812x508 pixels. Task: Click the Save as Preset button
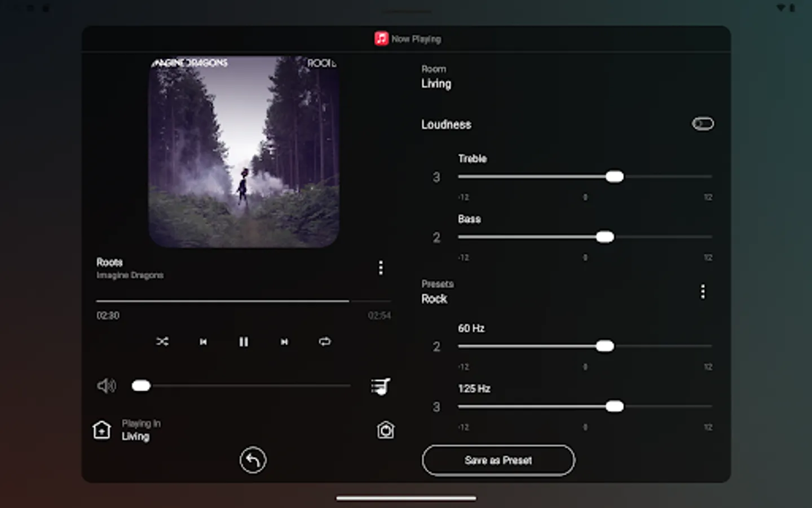point(498,460)
